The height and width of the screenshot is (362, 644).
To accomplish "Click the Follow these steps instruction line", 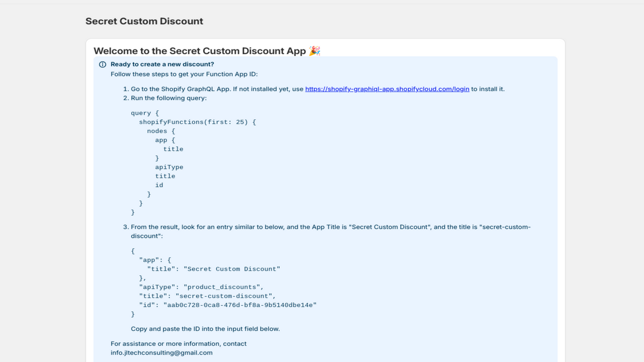I will pyautogui.click(x=184, y=74).
